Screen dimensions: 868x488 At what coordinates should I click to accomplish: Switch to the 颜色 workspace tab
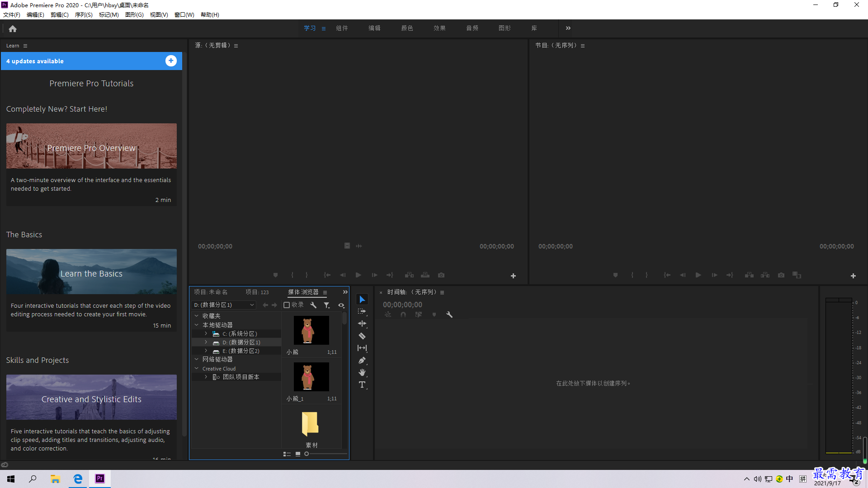point(407,28)
